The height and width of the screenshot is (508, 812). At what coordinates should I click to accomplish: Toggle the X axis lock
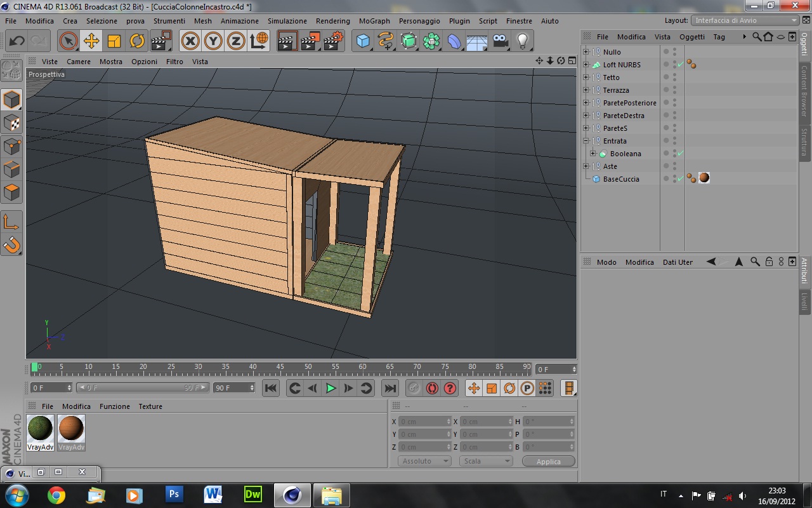pos(190,41)
